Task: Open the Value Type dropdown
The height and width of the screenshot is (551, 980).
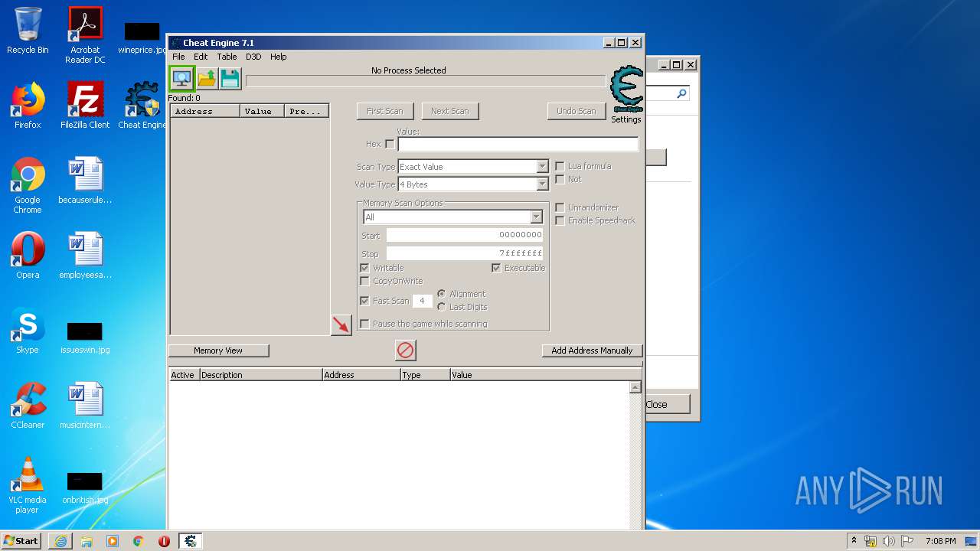Action: (x=473, y=184)
